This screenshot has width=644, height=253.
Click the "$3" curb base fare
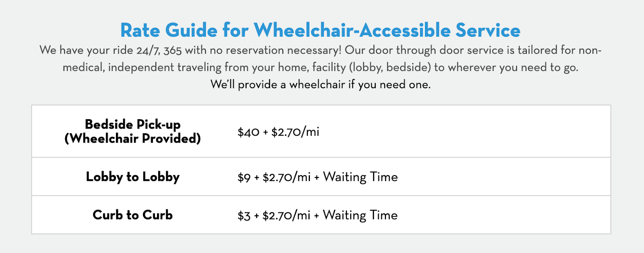pyautogui.click(x=244, y=216)
